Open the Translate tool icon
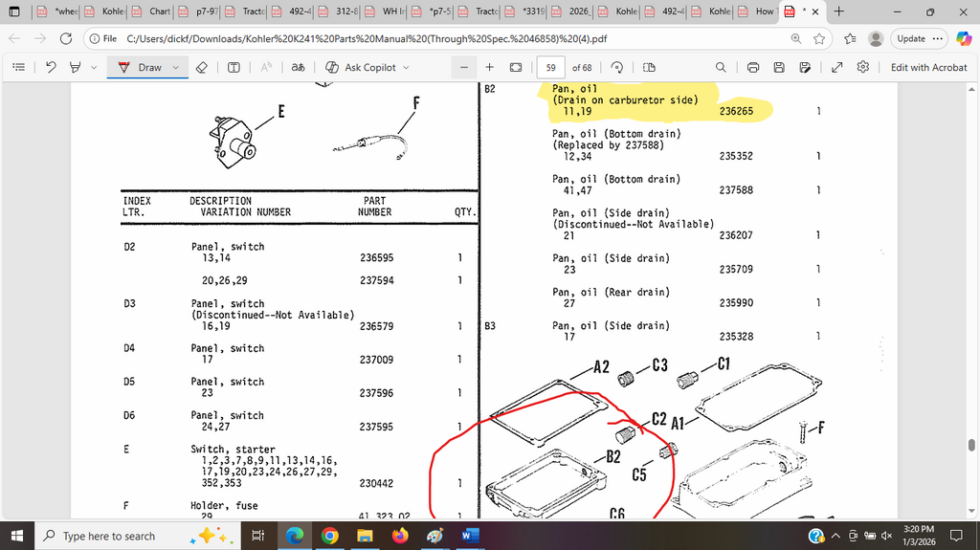Screen dimensions: 980x550 pos(299,67)
